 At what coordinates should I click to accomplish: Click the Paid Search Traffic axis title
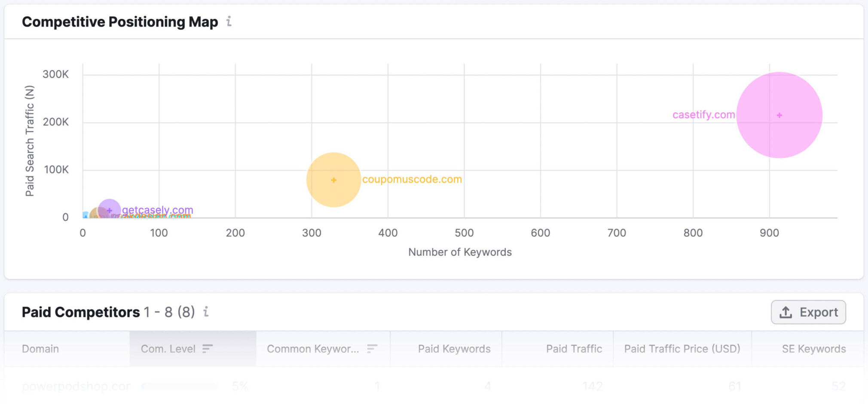(x=29, y=141)
